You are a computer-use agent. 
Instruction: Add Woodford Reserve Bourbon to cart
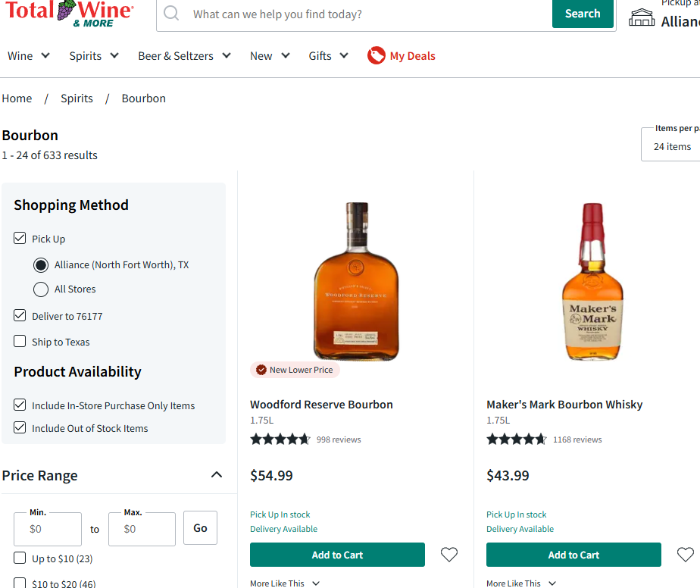(x=337, y=555)
